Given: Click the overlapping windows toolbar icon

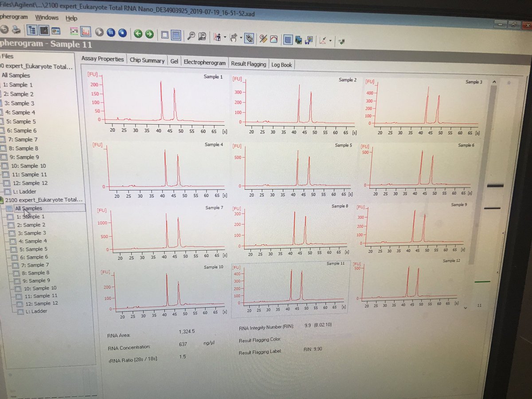Looking at the screenshot, I should point(298,40).
